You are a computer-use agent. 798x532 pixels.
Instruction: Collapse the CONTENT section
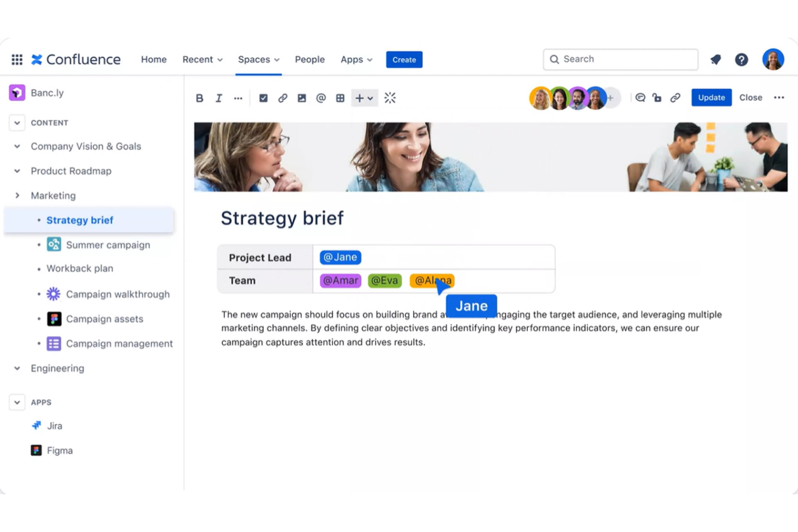[17, 123]
